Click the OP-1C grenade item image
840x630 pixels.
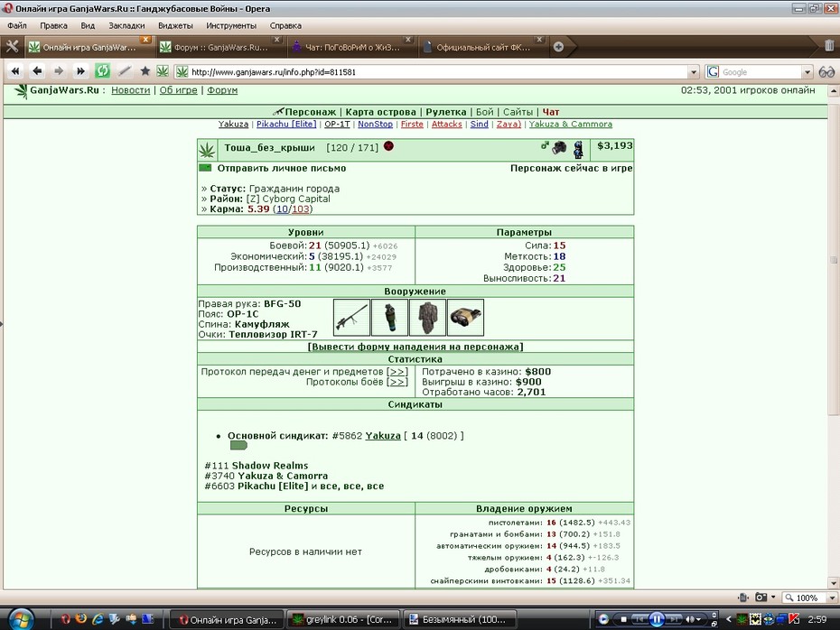[389, 318]
